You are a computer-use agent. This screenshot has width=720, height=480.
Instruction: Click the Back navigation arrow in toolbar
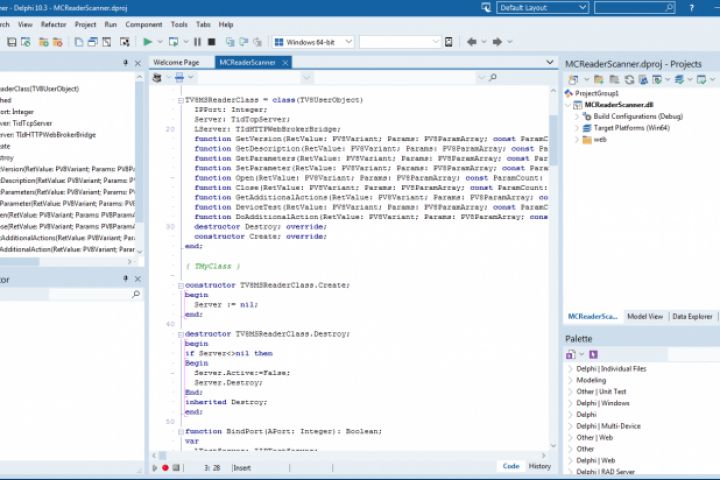click(472, 42)
